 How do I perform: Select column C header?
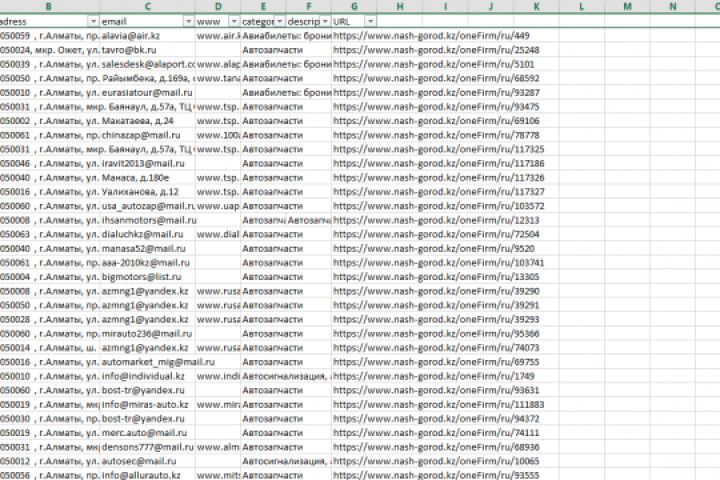(x=147, y=6)
